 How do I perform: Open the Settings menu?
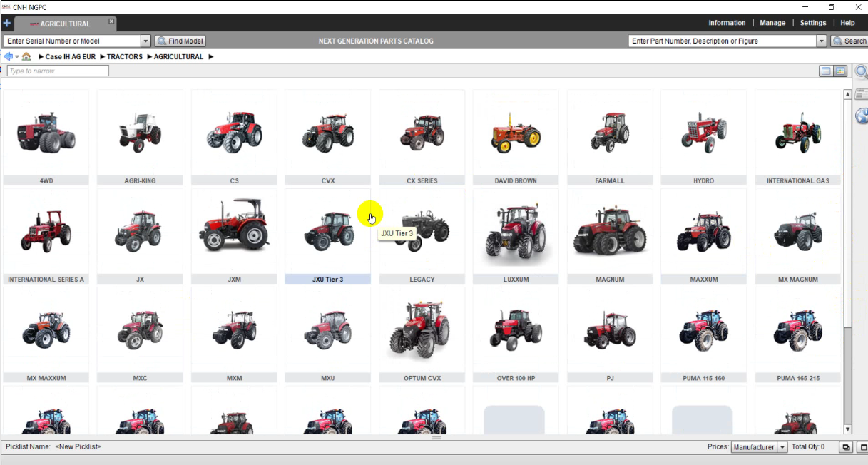tap(813, 23)
